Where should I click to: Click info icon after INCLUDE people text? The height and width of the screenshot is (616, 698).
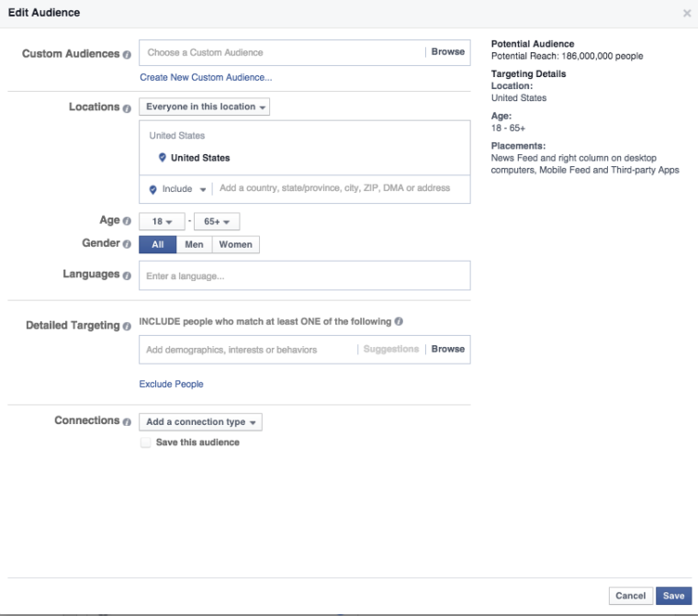[399, 322]
